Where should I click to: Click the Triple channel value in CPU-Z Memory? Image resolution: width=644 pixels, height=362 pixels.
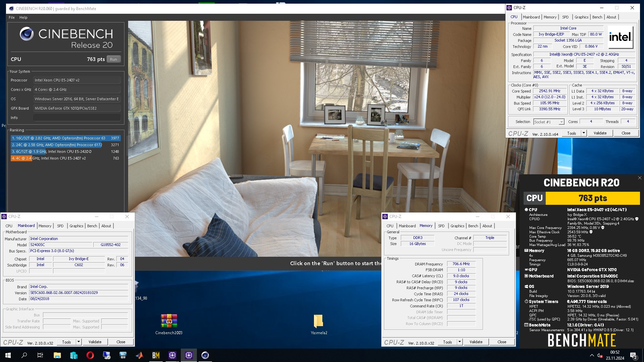pyautogui.click(x=490, y=238)
